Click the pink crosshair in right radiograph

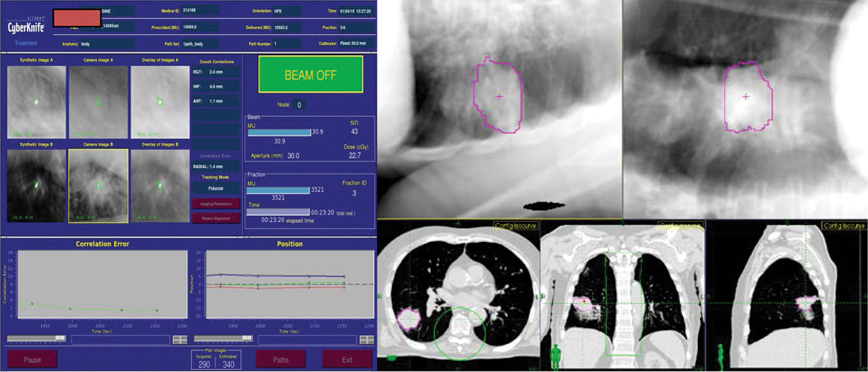click(x=746, y=96)
